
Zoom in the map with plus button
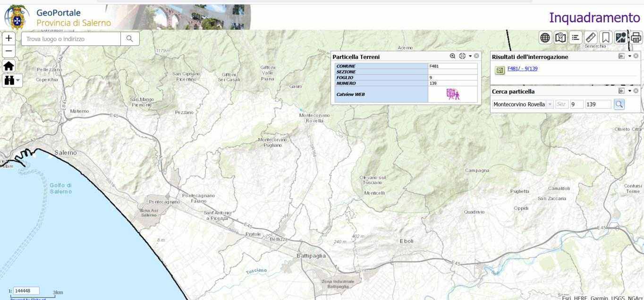tap(8, 38)
